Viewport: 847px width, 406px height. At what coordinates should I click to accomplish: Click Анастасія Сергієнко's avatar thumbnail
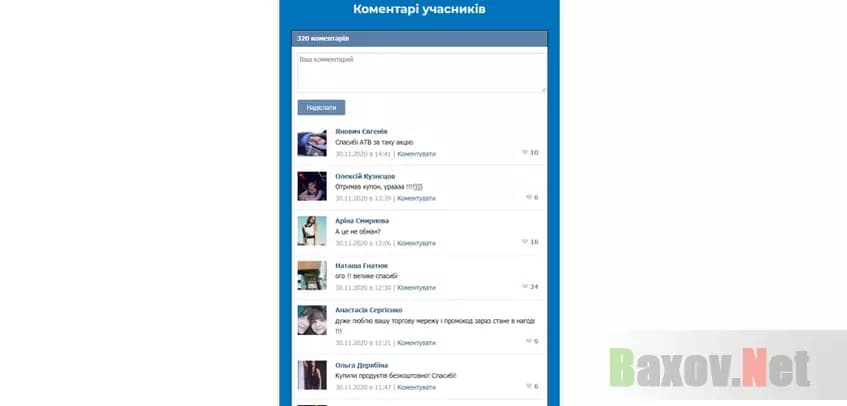click(312, 320)
